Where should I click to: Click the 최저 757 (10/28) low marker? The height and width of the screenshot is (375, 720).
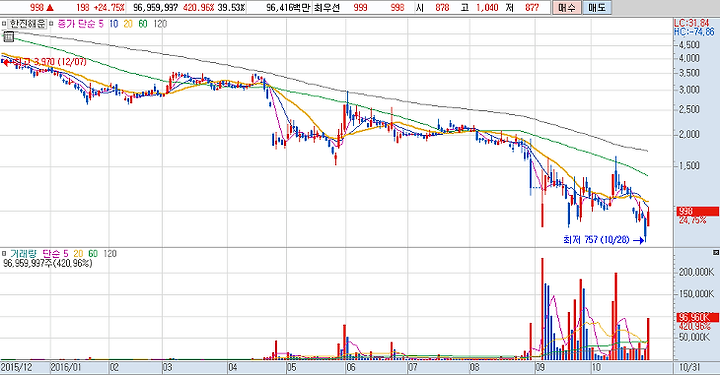point(603,240)
